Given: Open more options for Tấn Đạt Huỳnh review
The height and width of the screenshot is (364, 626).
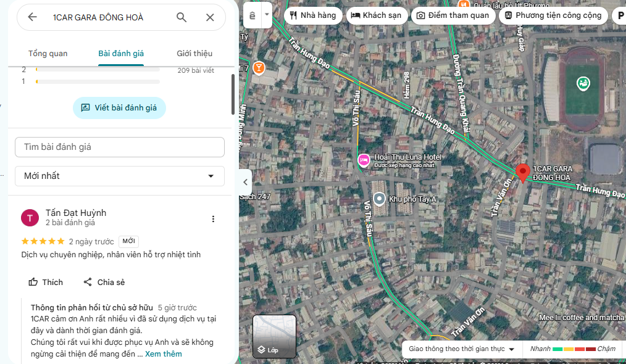Looking at the screenshot, I should (x=213, y=219).
